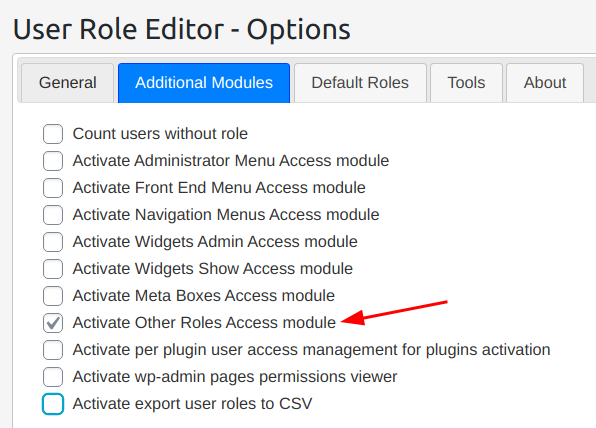Screen dimensions: 596x428
Task: Enable wp-admin pages permissions viewer checkbox
Action: pyautogui.click(x=53, y=377)
